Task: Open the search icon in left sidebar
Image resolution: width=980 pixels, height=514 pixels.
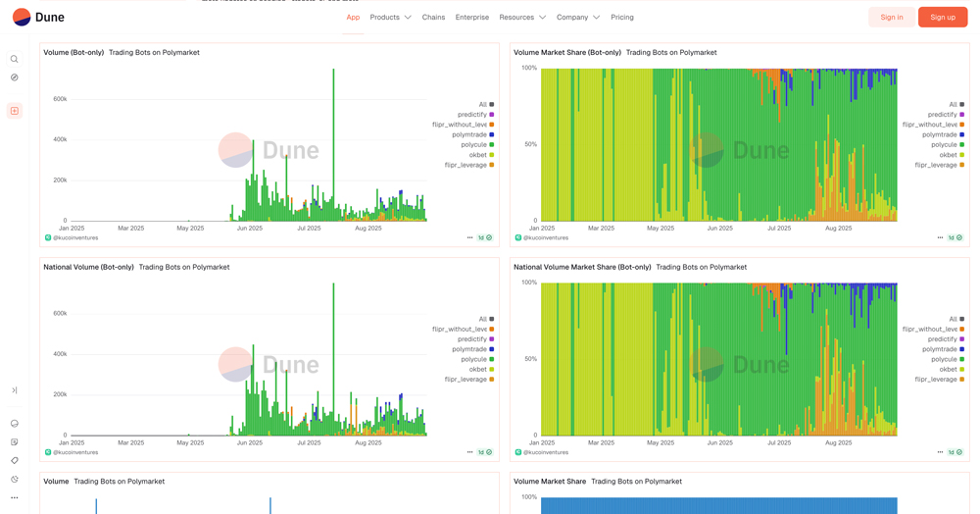Action: tap(14, 59)
